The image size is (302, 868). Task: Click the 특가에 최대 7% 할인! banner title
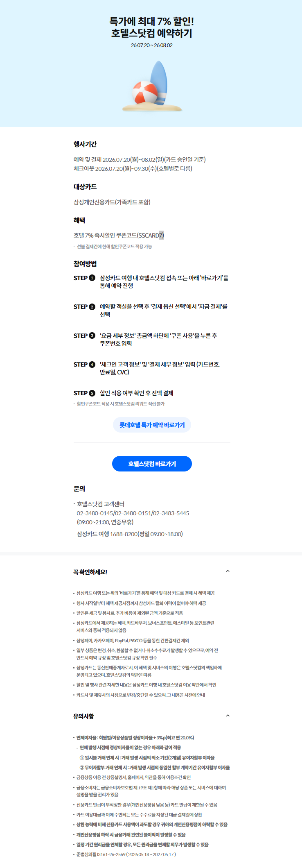pos(151,21)
